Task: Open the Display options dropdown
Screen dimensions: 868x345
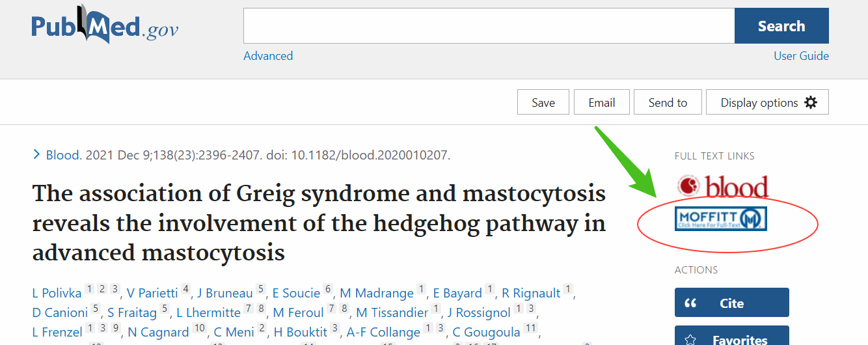Action: (766, 102)
